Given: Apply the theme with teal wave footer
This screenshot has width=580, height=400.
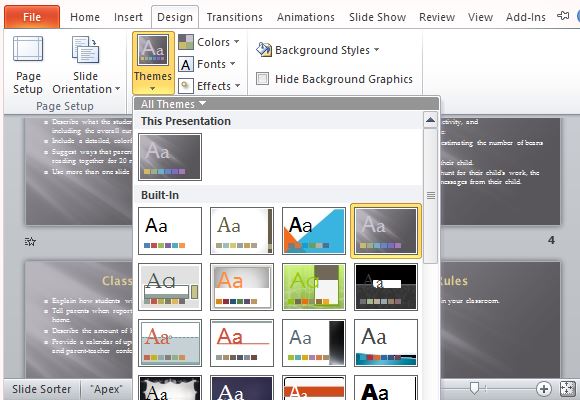Looking at the screenshot, I should [386, 343].
